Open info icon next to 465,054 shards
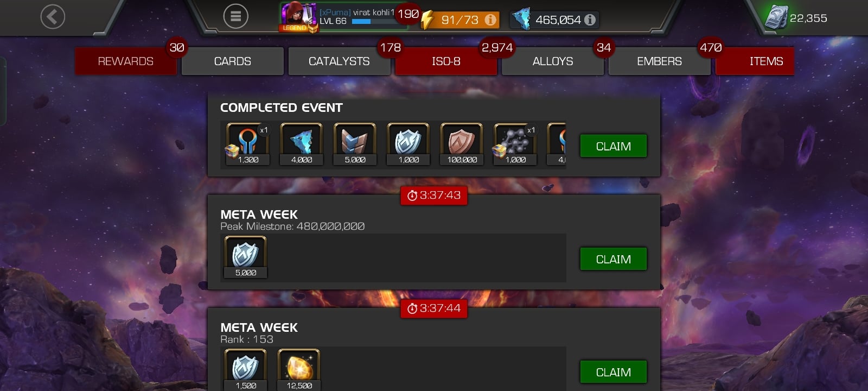The width and height of the screenshot is (868, 391). point(590,20)
